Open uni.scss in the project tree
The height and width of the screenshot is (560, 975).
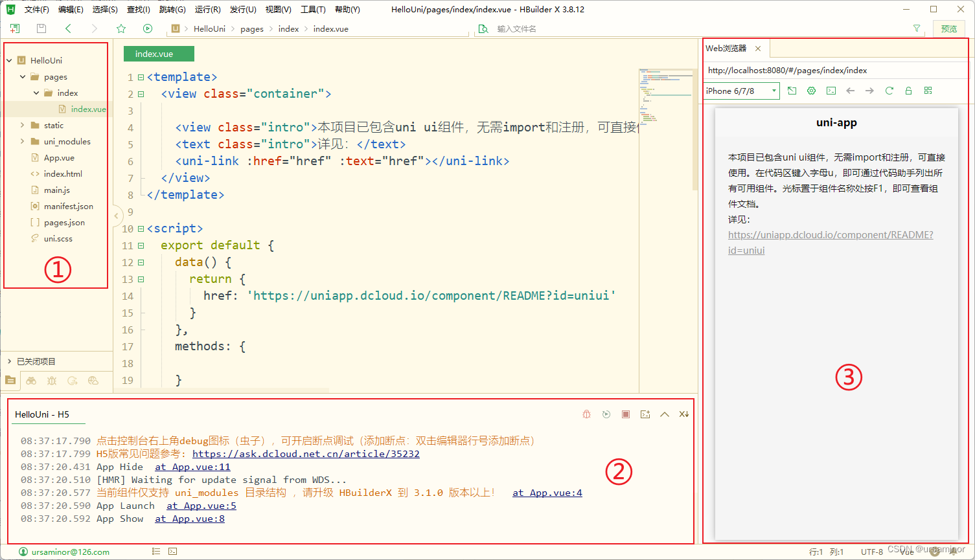pos(58,239)
